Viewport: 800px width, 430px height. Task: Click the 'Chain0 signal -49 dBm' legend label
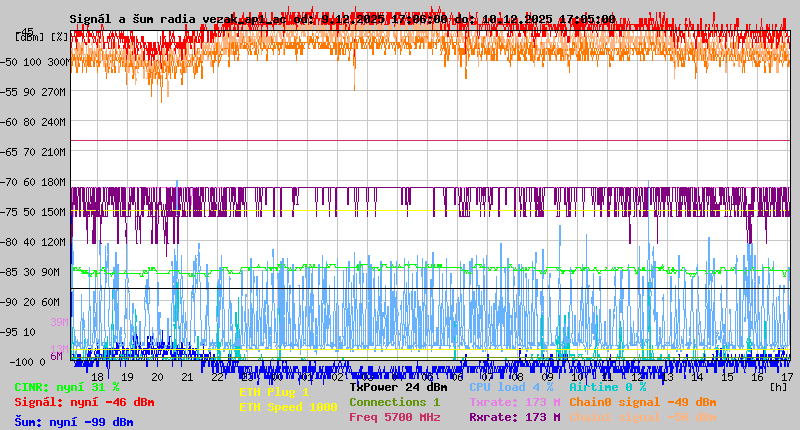643,402
